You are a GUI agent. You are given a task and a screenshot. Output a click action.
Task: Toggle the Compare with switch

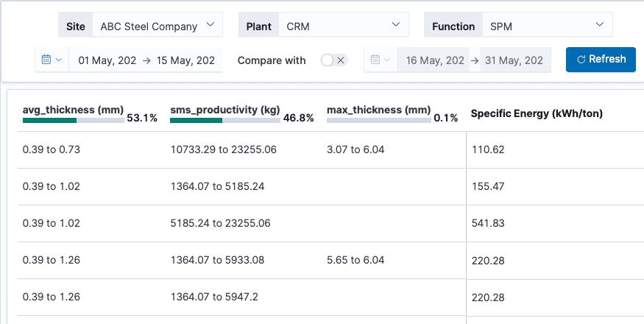[334, 60]
